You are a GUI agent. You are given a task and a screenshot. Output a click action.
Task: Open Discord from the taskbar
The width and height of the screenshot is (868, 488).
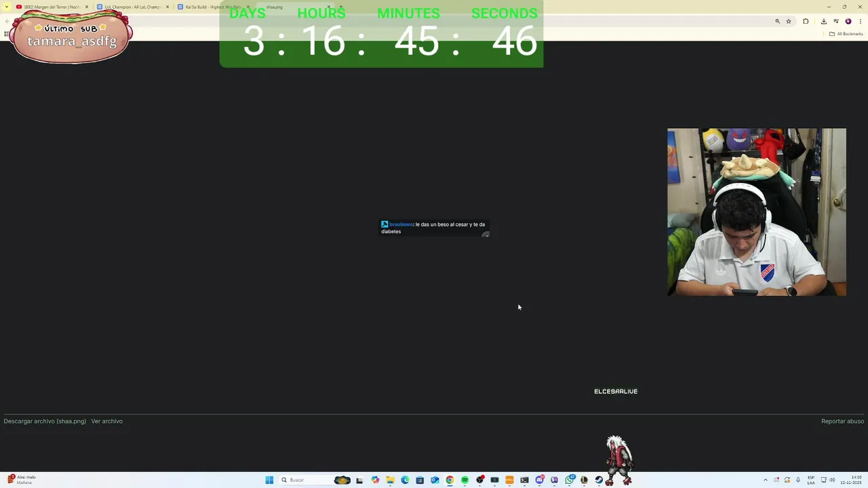[539, 480]
